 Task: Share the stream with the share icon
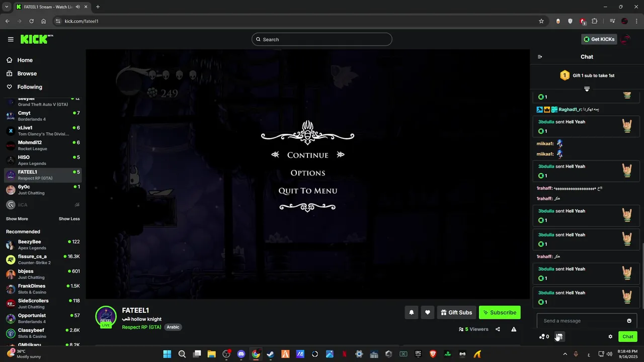coord(498,329)
